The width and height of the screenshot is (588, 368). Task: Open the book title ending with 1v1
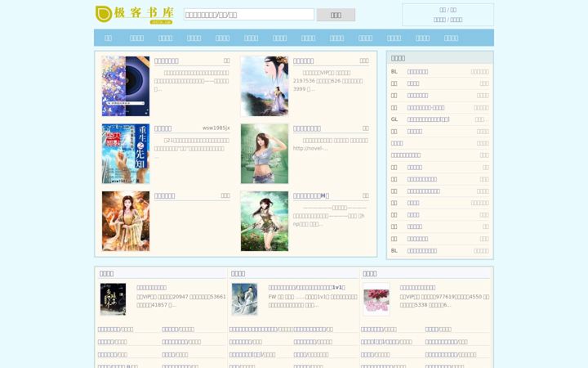tap(306, 287)
